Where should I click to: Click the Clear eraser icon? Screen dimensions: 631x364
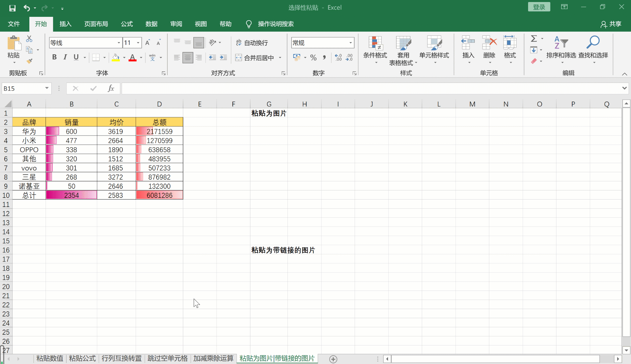534,61
